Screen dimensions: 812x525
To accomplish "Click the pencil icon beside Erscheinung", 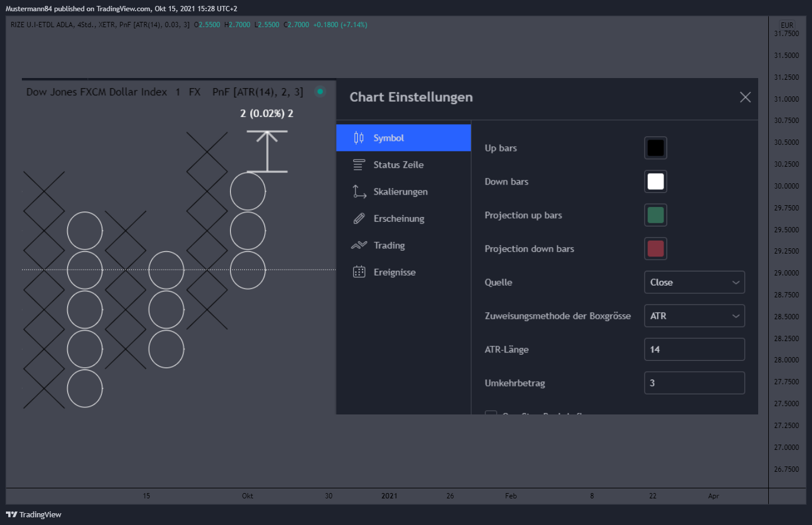I will click(x=359, y=219).
